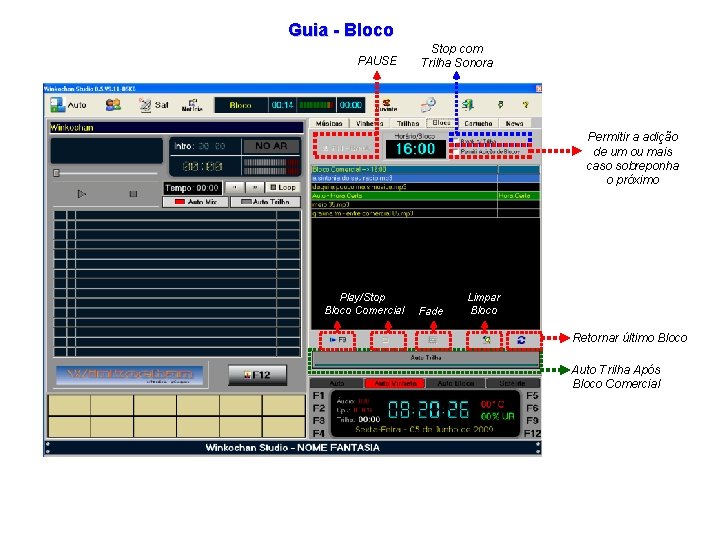
Task: Select the Bloco Comercial --> 16:00 row
Action: (x=425, y=169)
